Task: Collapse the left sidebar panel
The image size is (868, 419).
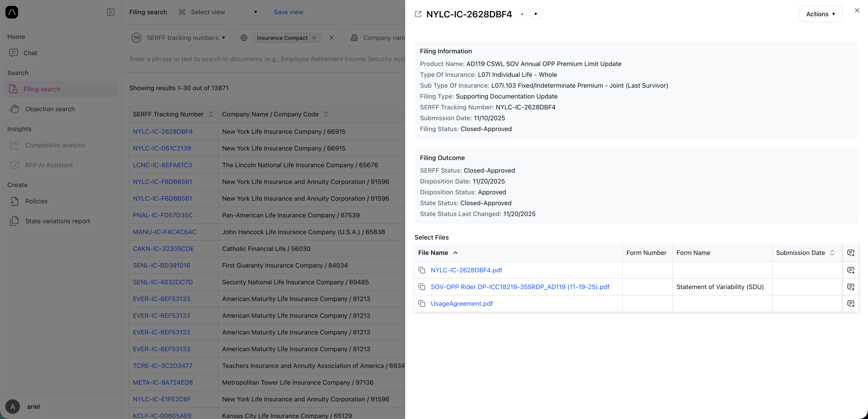Action: click(111, 12)
